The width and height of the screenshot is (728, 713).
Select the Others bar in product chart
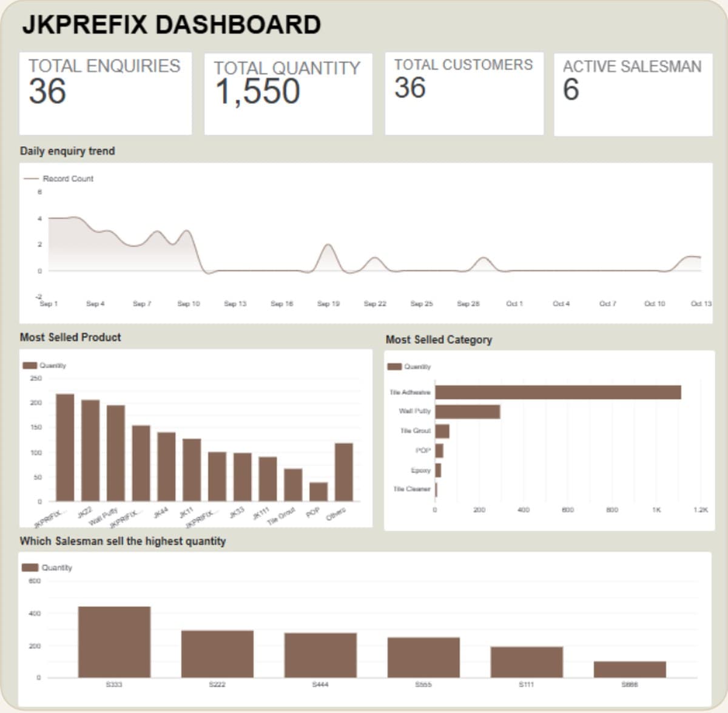(344, 472)
